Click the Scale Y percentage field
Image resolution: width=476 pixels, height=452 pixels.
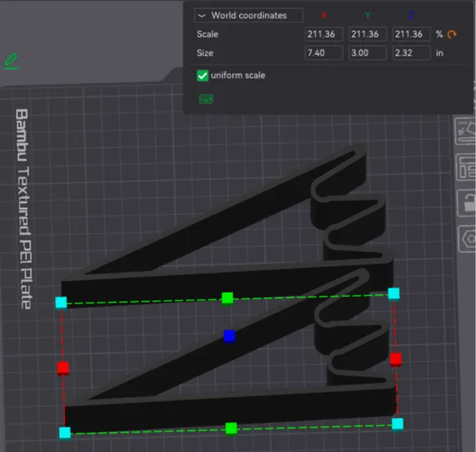368,34
